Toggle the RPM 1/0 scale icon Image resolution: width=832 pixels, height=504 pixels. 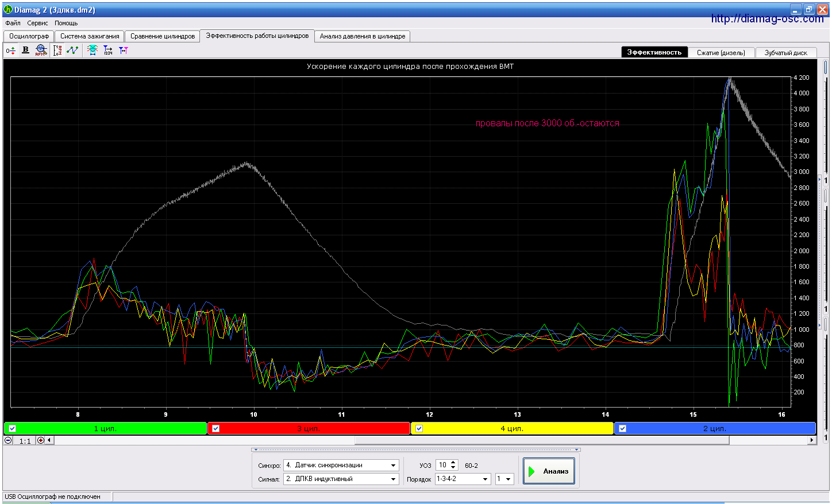point(57,51)
